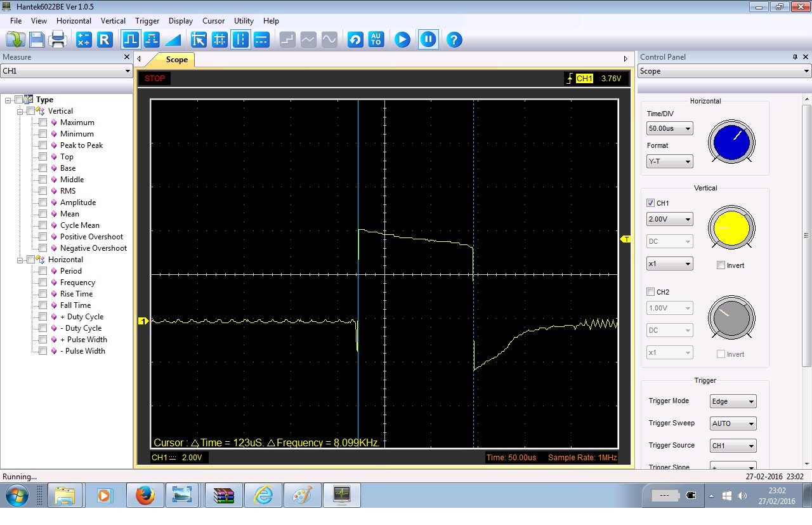Tick the Maximum measurement checkbox

coord(43,123)
